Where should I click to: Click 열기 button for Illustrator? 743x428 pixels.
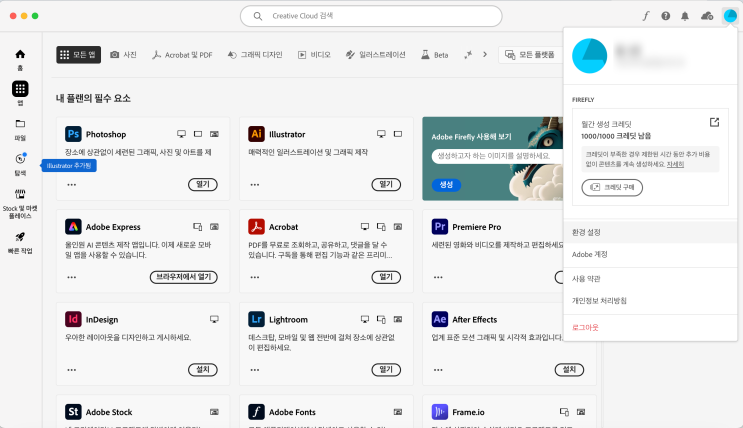coord(386,184)
